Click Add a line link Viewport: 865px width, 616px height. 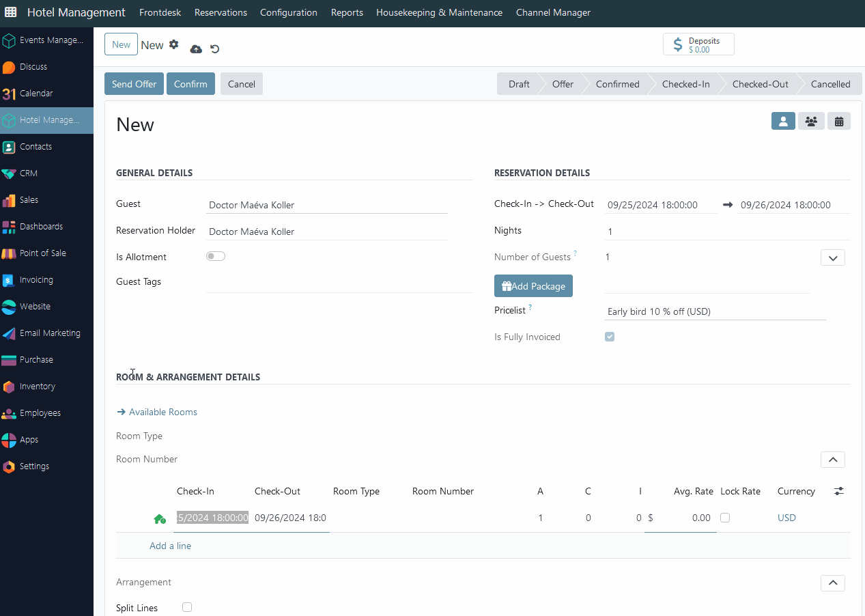(170, 546)
